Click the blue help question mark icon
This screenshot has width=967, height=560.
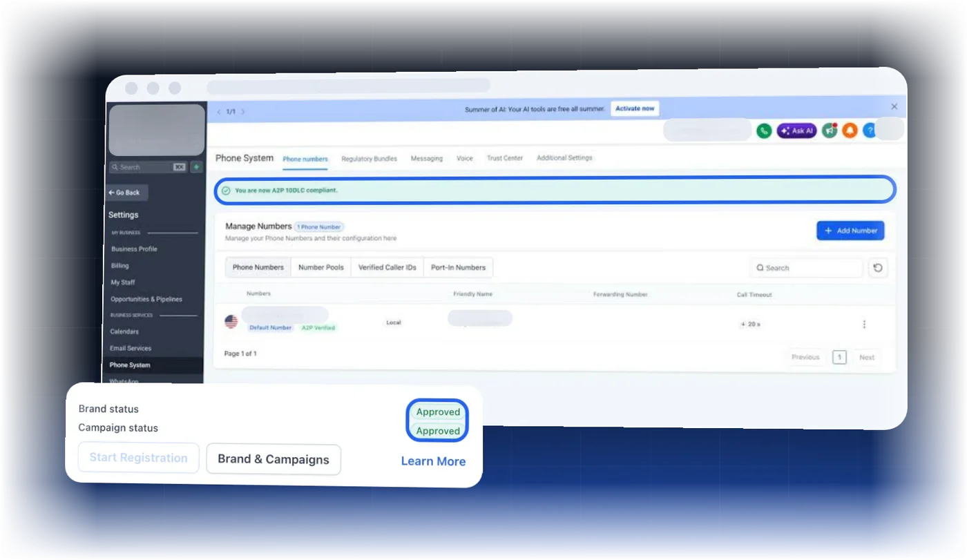pyautogui.click(x=869, y=131)
